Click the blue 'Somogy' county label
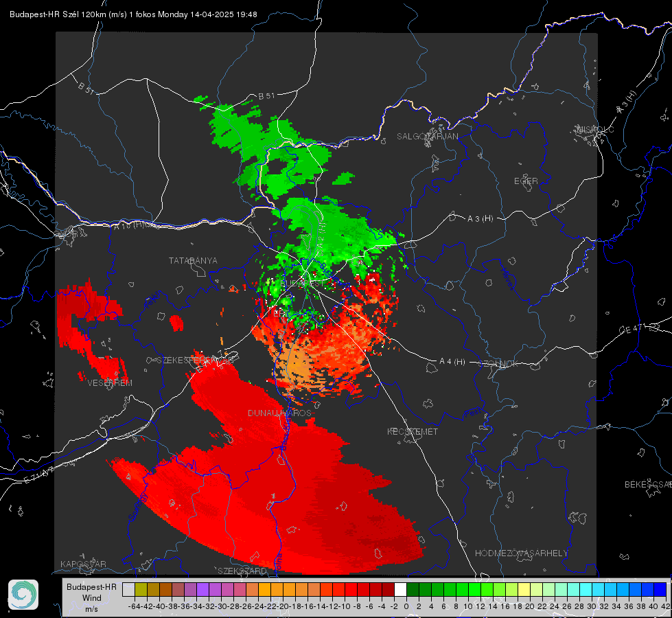Viewport: 672px width, 618px height. click(x=137, y=507)
